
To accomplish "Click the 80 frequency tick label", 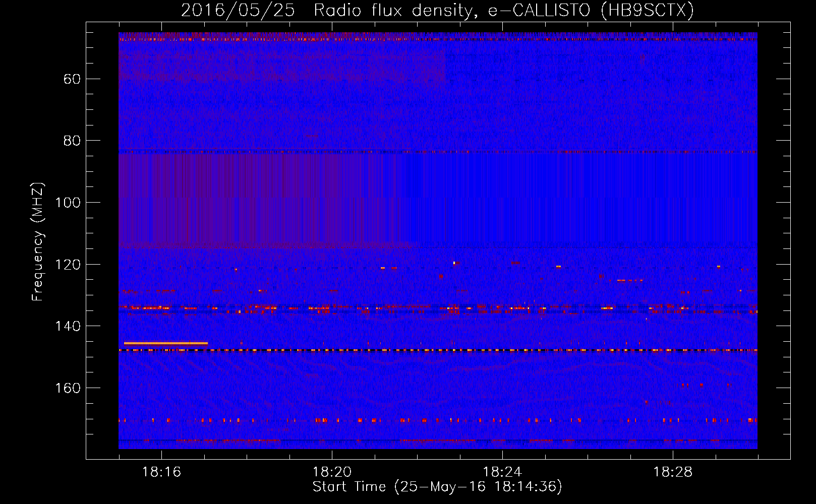I will click(x=72, y=141).
